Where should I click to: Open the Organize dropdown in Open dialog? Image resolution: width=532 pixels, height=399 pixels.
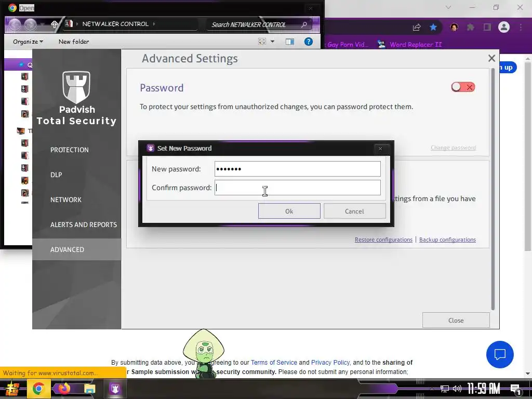tap(28, 42)
